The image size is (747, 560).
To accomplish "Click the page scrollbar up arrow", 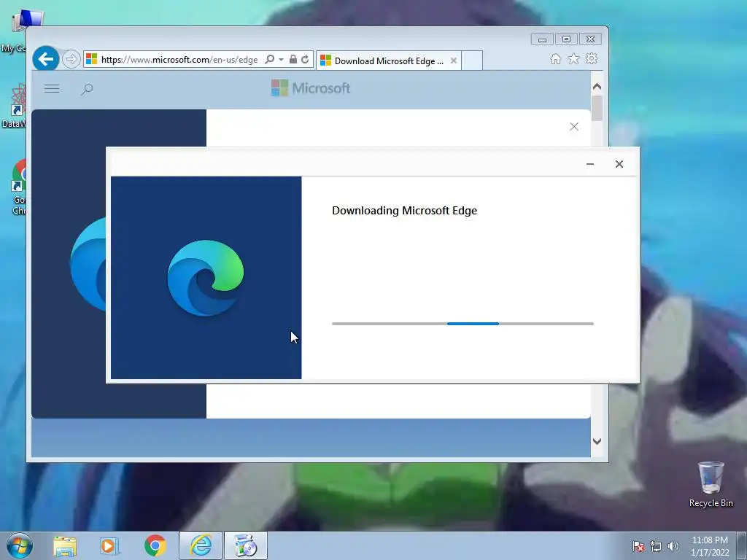I will coord(597,87).
